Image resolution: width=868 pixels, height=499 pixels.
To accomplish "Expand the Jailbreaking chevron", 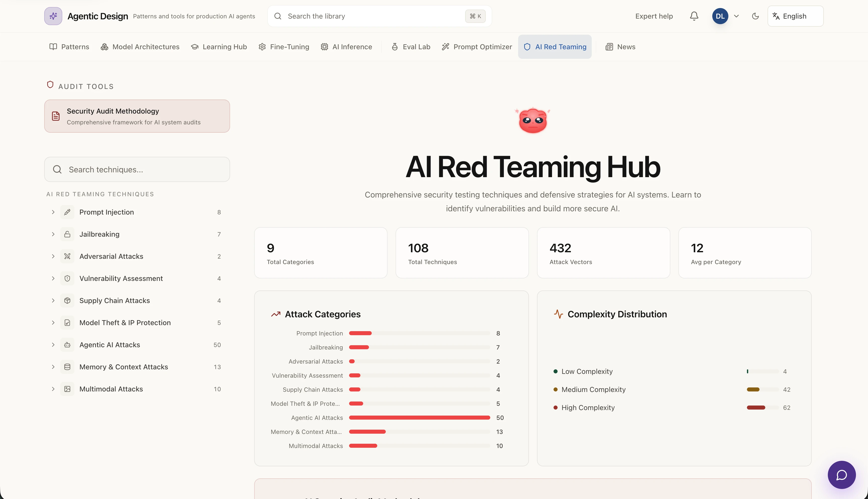I will (x=53, y=234).
